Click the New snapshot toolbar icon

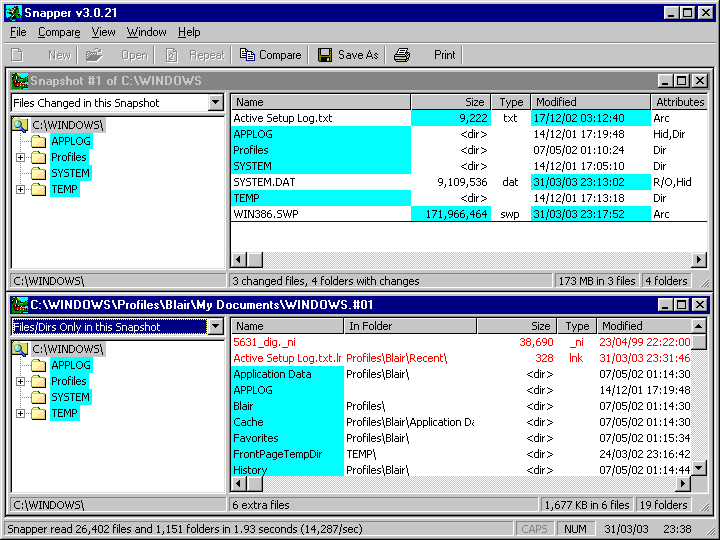[x=17, y=55]
